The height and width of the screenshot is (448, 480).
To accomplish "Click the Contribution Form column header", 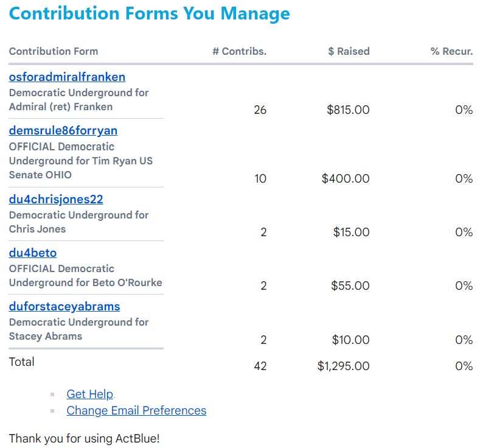I will click(x=54, y=52).
